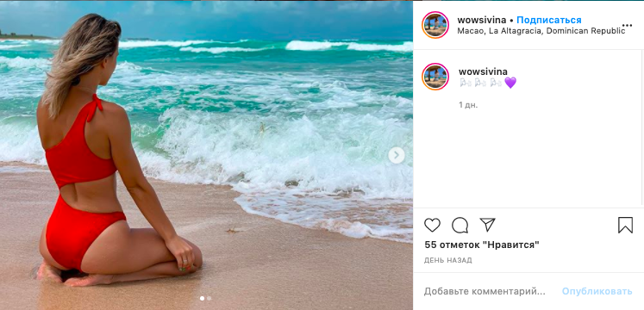This screenshot has height=310, width=644.
Task: Open the 1 дн. caption timestamp
Action: coord(468,105)
